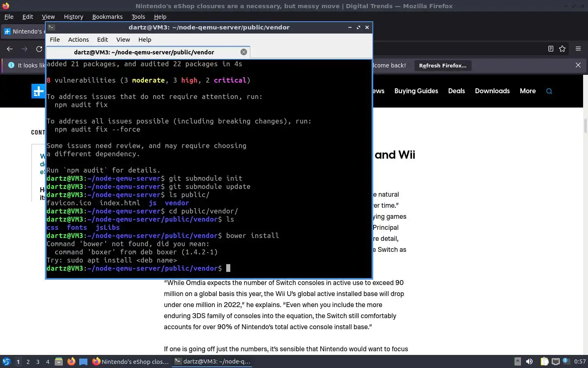588x368 pixels.
Task: Open the Buying Guides navigation link
Action: pyautogui.click(x=416, y=91)
